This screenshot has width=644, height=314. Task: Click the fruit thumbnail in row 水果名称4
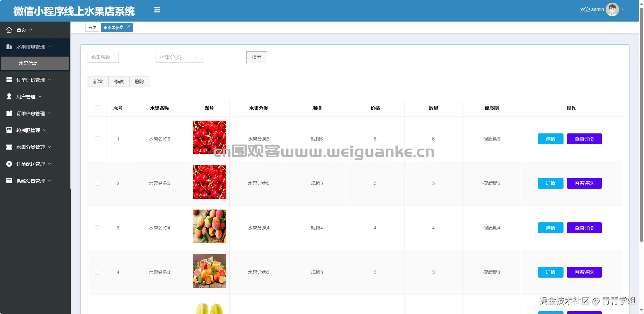210,226
